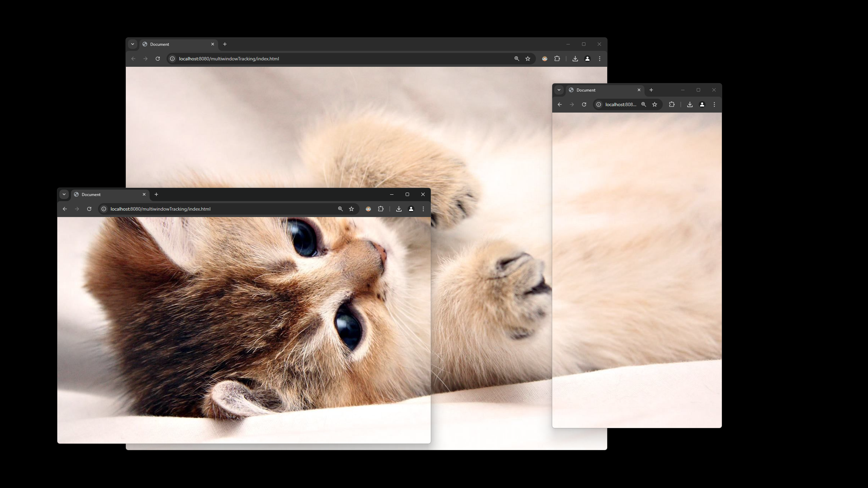
Task: Reload page in the front bottom-left window
Action: 89,209
